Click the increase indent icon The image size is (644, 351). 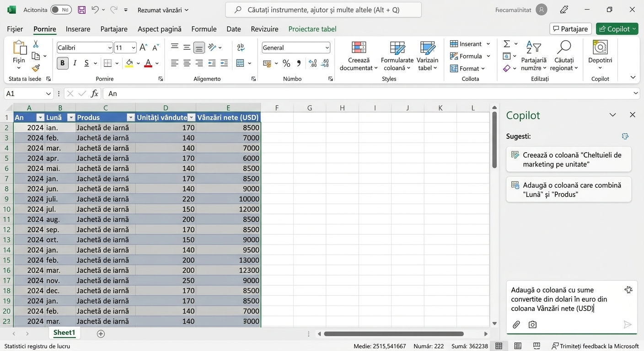pyautogui.click(x=224, y=63)
